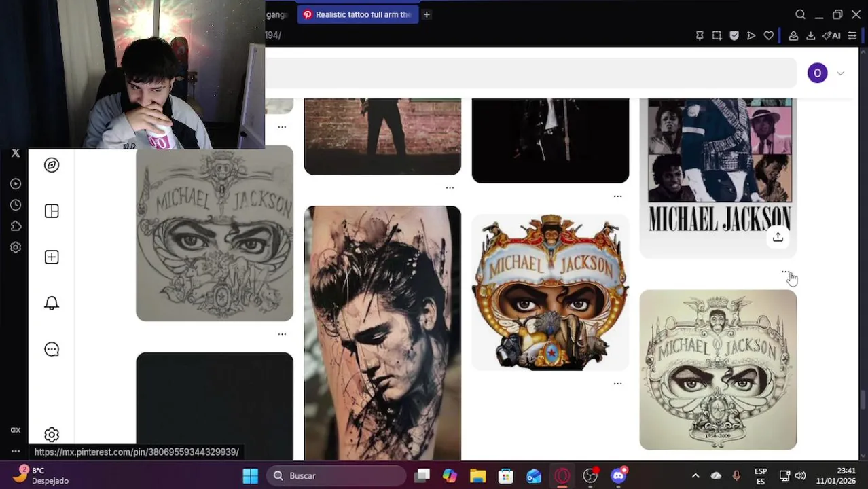Open more options under brick wall pin

450,187
